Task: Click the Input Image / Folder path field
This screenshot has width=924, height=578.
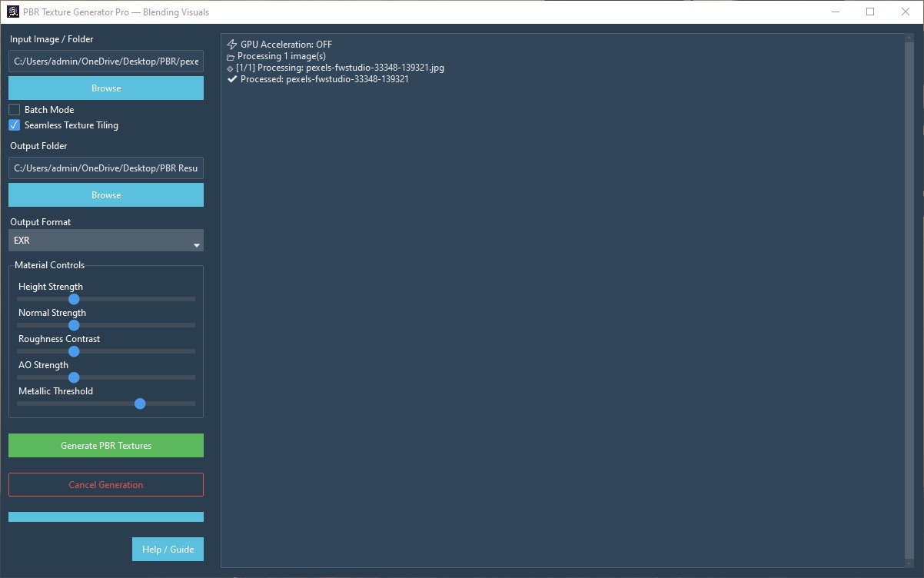Action: click(106, 61)
